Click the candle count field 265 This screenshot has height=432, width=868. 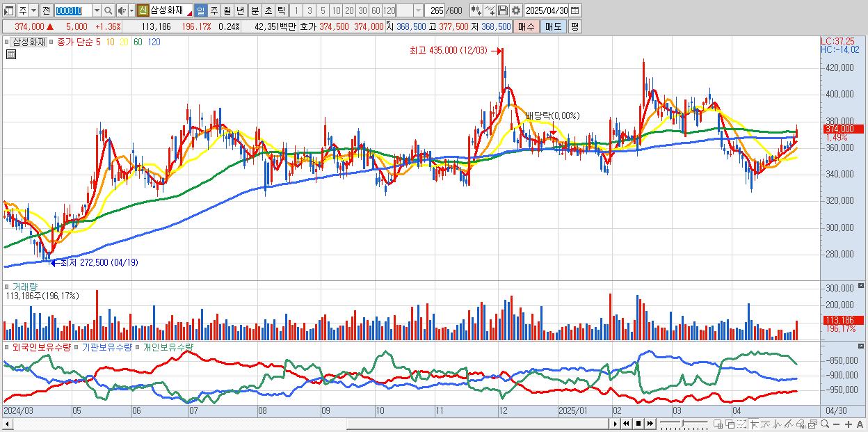pyautogui.click(x=435, y=11)
